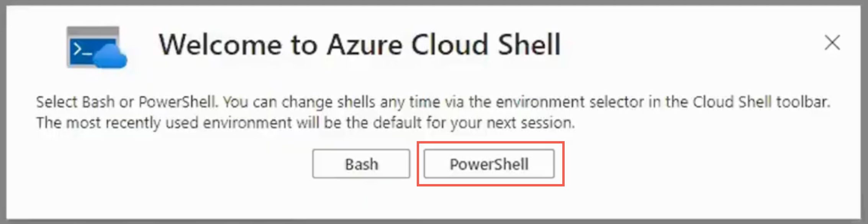The width and height of the screenshot is (868, 224).
Task: Click the "Cloud Shell toolbar" text
Action: (761, 102)
